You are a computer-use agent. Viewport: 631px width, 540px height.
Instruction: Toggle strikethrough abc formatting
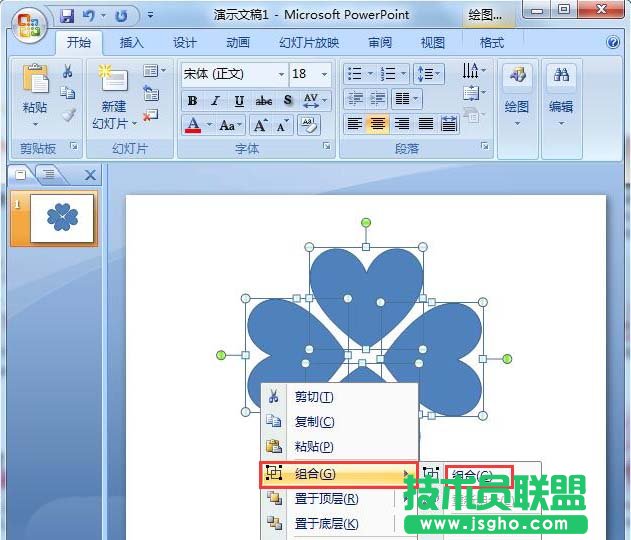pos(264,101)
